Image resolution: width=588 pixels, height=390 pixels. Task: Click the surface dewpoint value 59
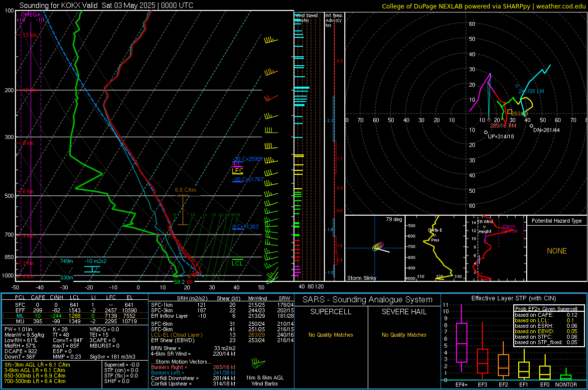click(177, 282)
